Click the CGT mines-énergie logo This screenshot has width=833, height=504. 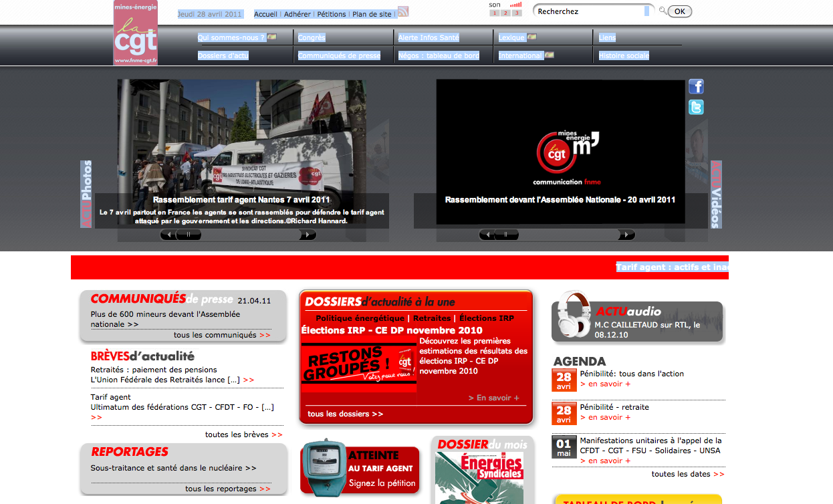pos(136,33)
